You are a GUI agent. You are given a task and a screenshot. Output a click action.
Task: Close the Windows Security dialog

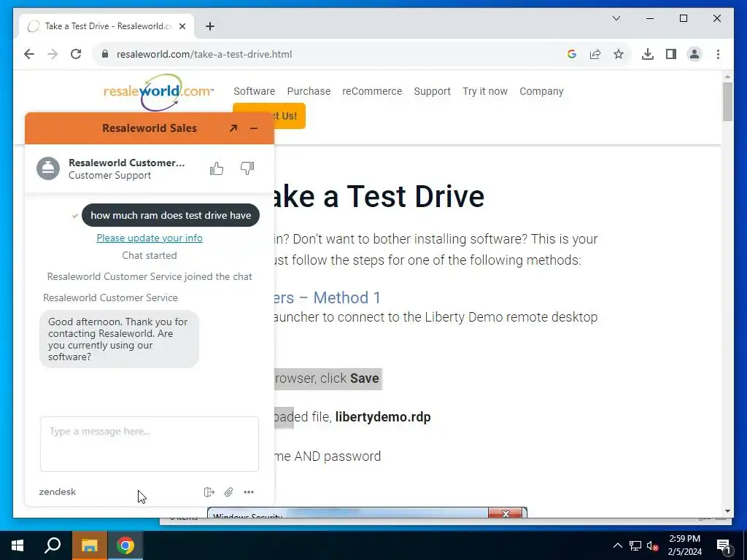tap(506, 513)
